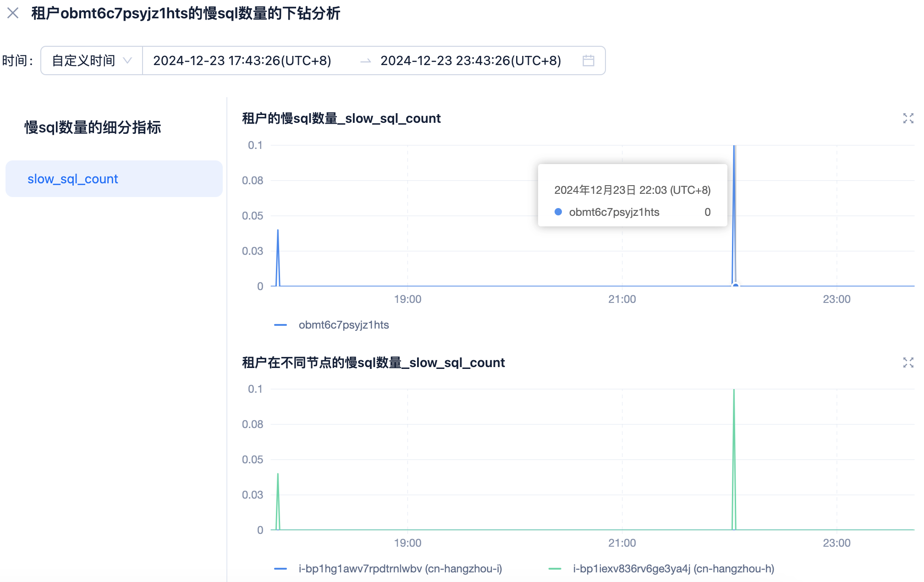
Task: Click the arrow between start and end time
Action: [x=365, y=61]
